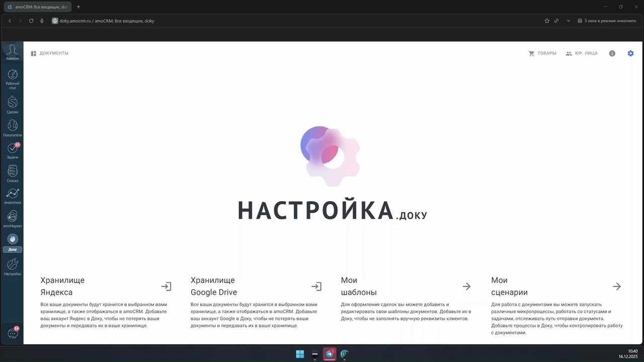Viewport: 644px width, 362px height.
Task: Bookmark page with the star icon
Action: (547, 21)
